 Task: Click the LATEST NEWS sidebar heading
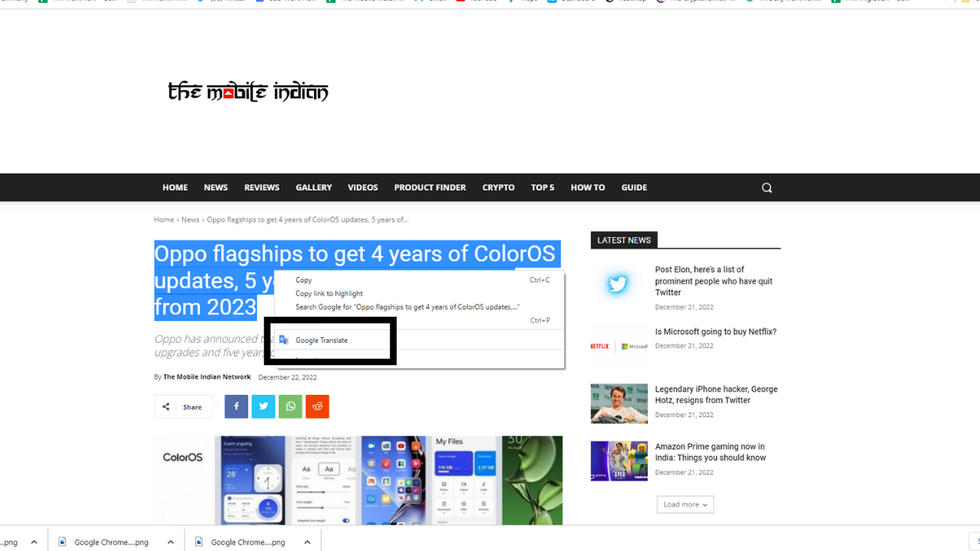click(624, 240)
